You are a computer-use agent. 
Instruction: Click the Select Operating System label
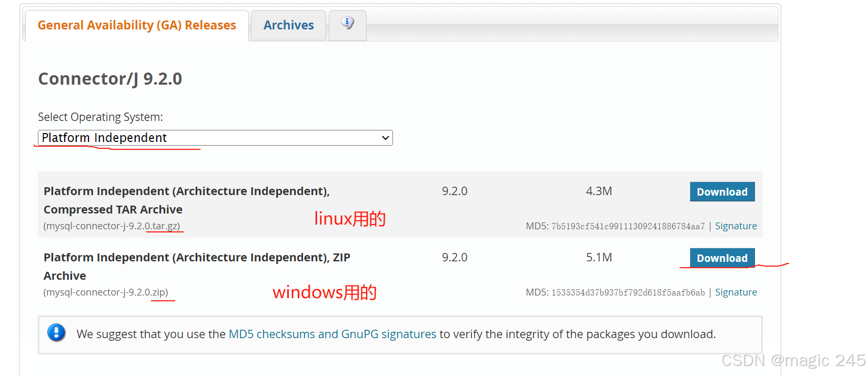(x=100, y=117)
